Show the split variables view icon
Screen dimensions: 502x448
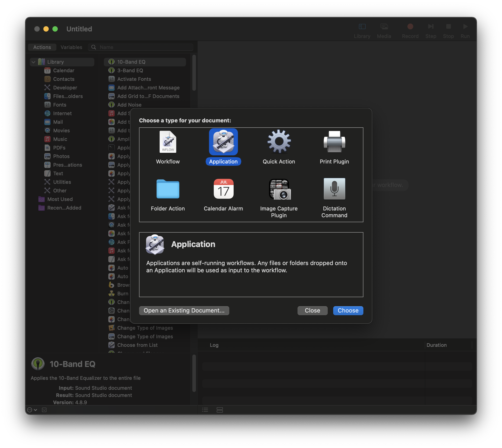219,410
